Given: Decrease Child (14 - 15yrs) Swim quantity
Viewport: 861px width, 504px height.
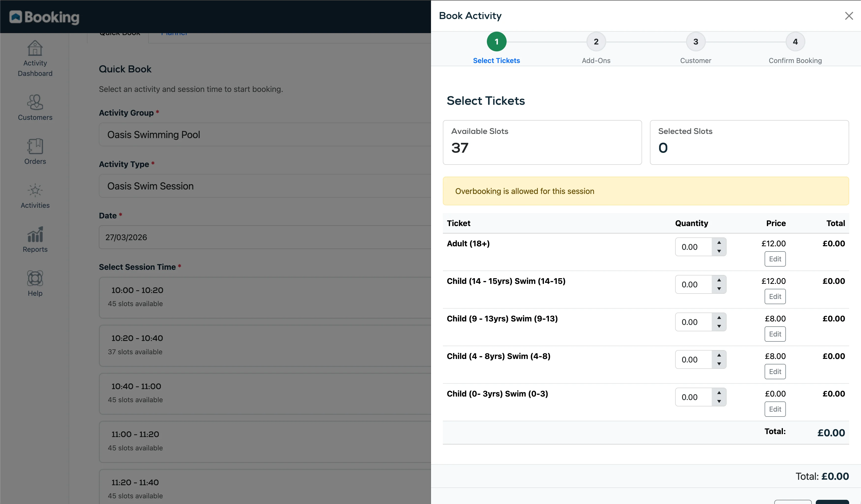Looking at the screenshot, I should [x=719, y=289].
